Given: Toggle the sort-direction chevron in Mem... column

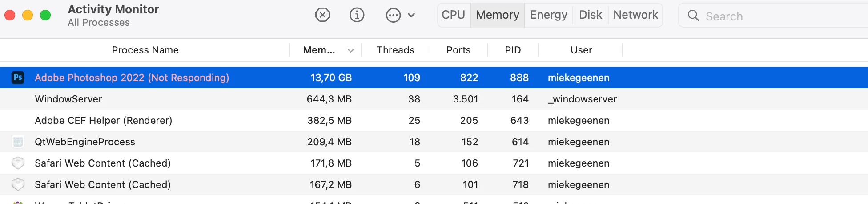Looking at the screenshot, I should coord(351,51).
